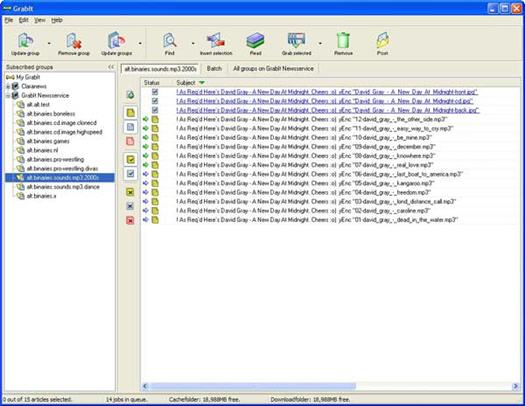This screenshot has width=525, height=406.
Task: Click the blue checkmark icon in vertical strip
Action: pos(130,173)
